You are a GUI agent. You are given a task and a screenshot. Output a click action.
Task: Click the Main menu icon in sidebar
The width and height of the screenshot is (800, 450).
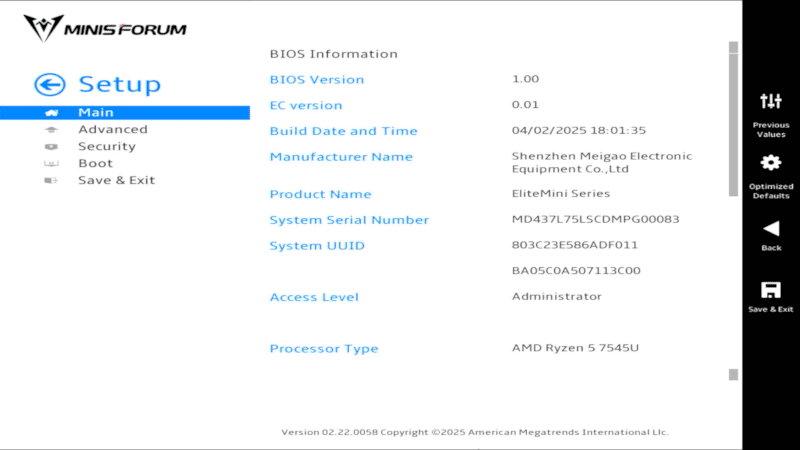[x=51, y=113]
